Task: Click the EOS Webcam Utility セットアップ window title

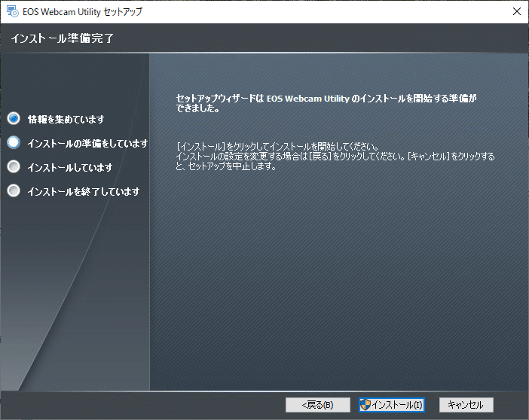Action: point(82,12)
